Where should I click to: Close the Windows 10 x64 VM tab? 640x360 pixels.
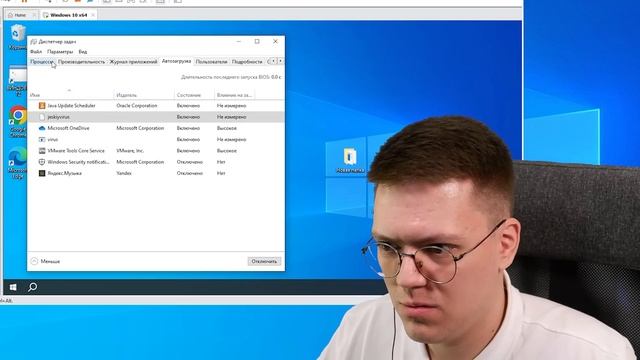tap(93, 15)
